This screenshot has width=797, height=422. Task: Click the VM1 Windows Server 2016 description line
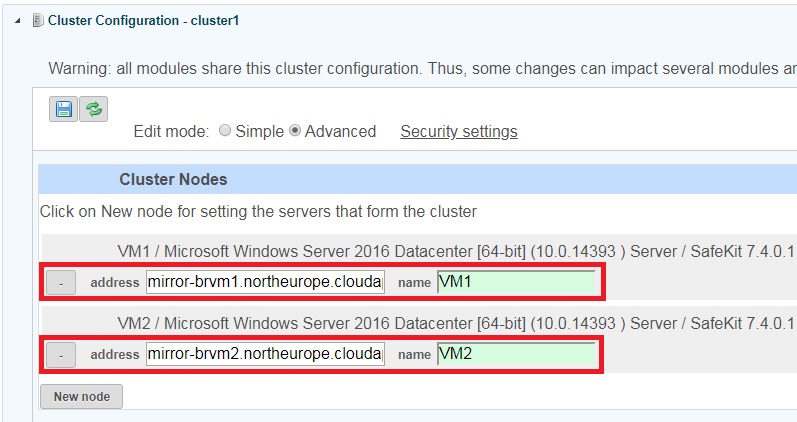pyautogui.click(x=455, y=251)
